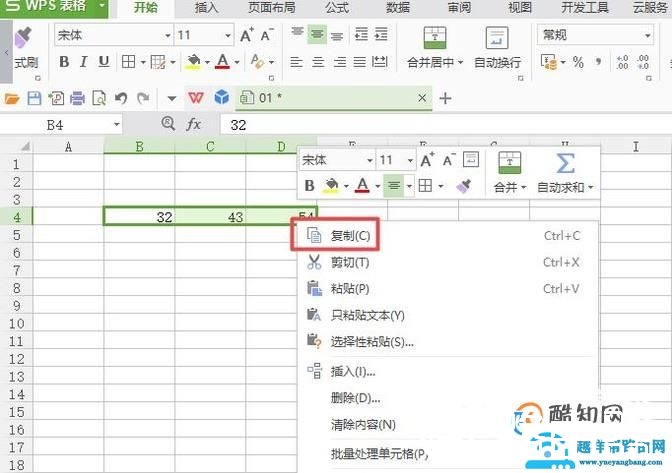
Task: Increase decimal places
Action: (622, 62)
